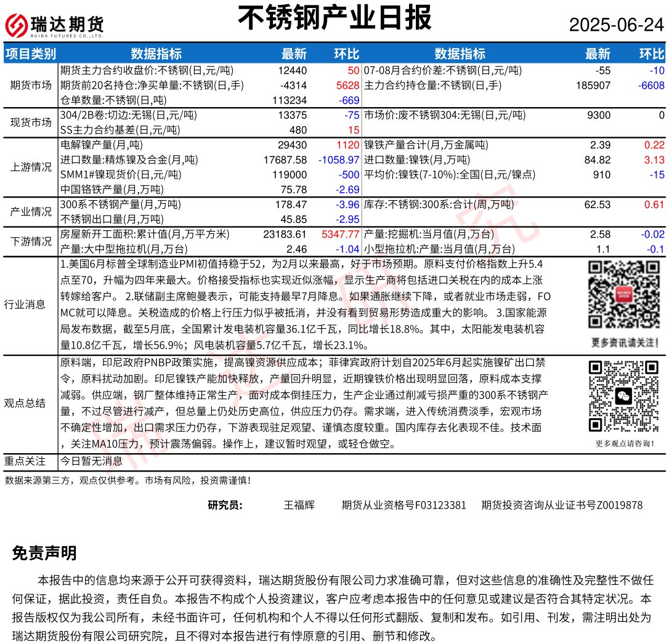Select the 产业情况 category row label
This screenshot has height=644, width=669.
(31, 212)
